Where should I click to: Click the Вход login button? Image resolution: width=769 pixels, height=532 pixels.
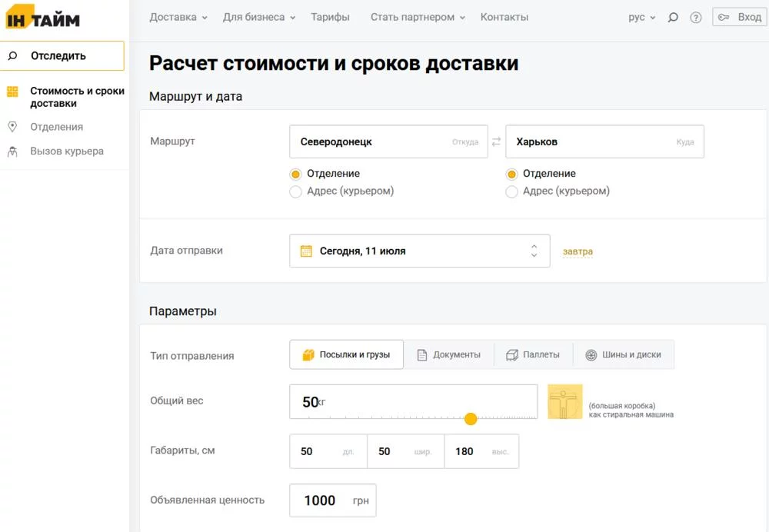click(x=740, y=17)
